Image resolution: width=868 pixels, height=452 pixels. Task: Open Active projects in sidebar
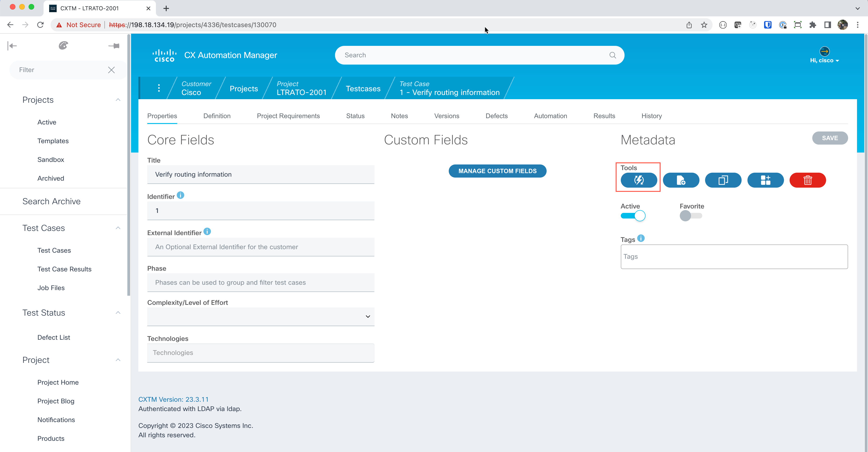47,122
